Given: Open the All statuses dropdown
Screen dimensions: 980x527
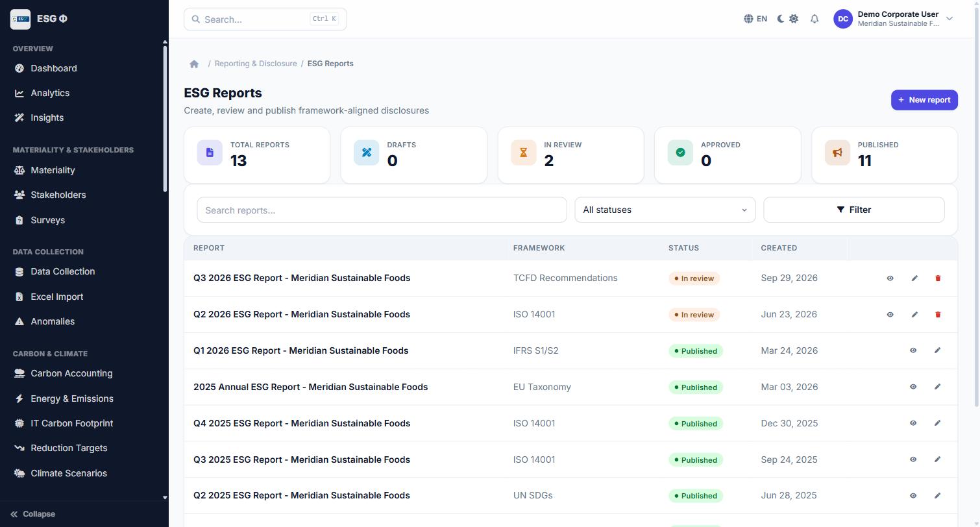Looking at the screenshot, I should click(665, 210).
